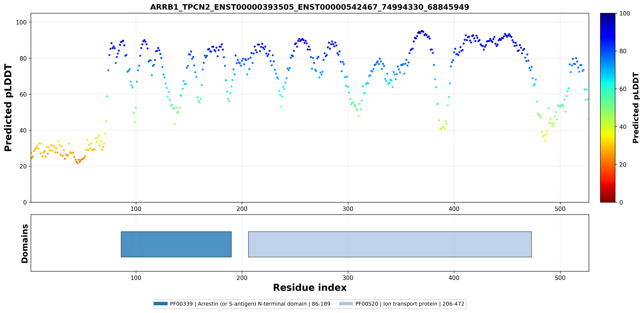Click the dark blue Arrestin domain bar
This screenshot has width=644, height=313.
coord(176,244)
